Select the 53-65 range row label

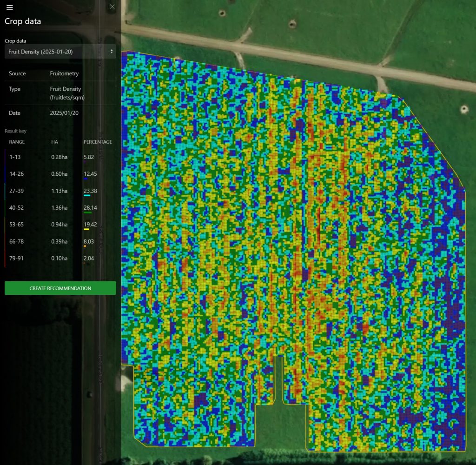click(16, 225)
